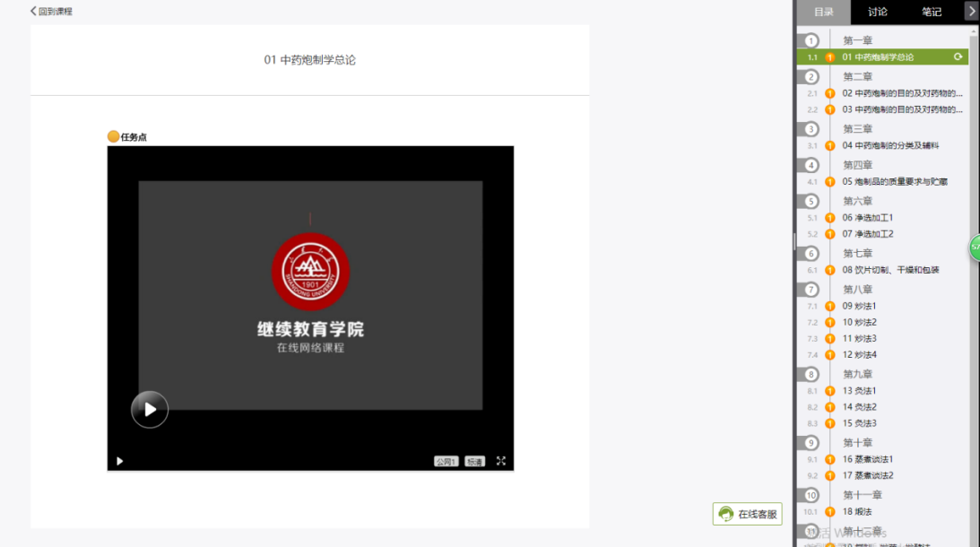
Task: Switch to the 笔记 tab
Action: pos(932,12)
